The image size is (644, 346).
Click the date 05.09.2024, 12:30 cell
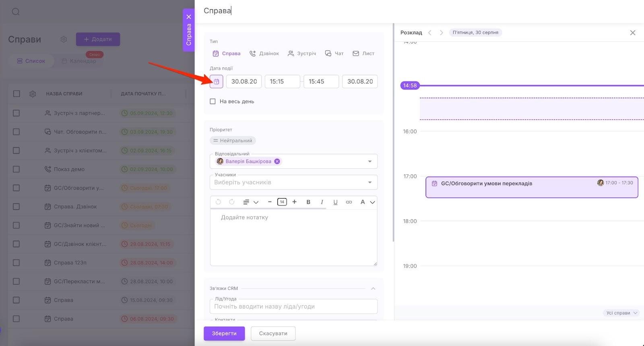[x=147, y=113]
